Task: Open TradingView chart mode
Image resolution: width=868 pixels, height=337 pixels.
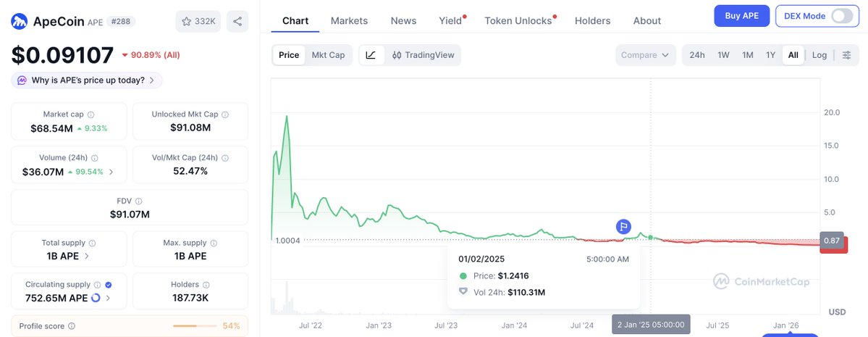Action: [423, 55]
